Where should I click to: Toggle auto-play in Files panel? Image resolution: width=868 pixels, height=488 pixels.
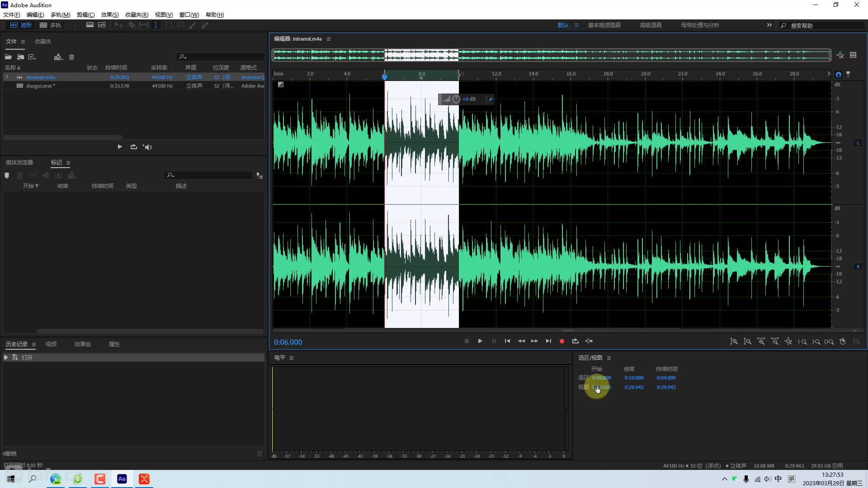point(147,147)
